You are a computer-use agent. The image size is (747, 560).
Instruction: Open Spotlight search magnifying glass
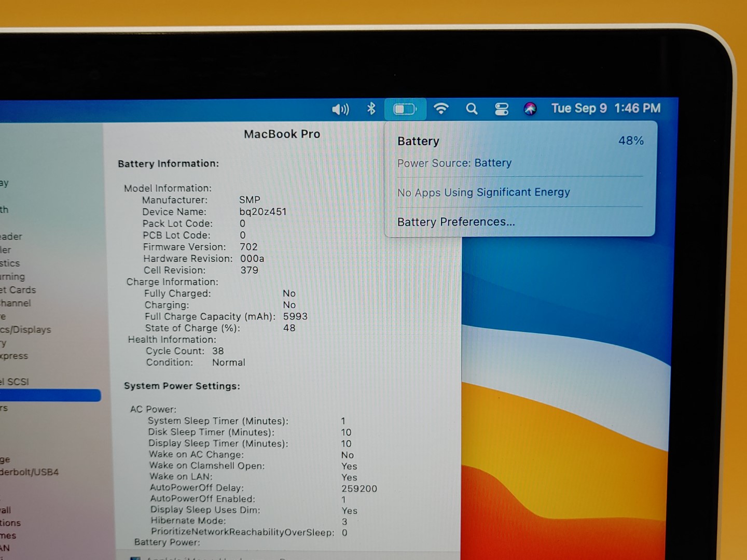coord(472,109)
